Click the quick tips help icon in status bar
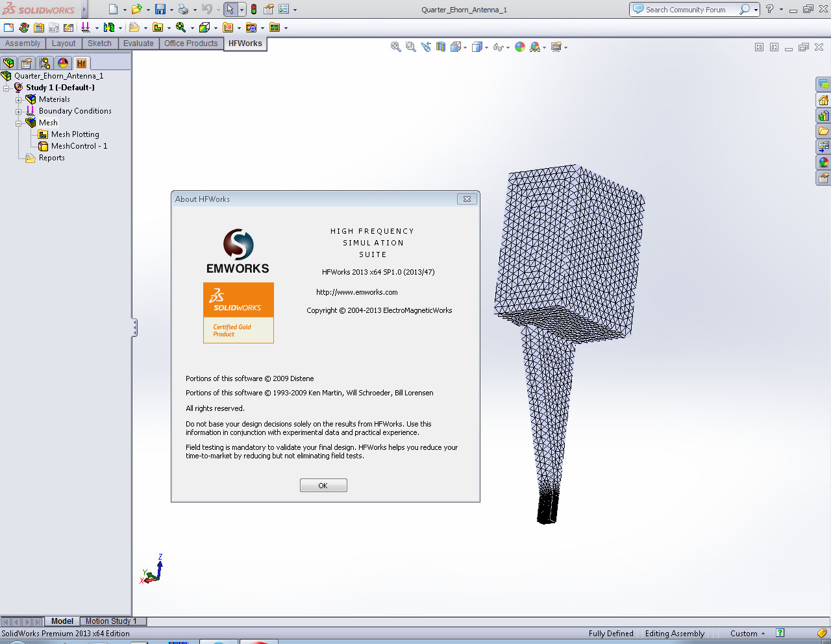Image resolution: width=831 pixels, height=644 pixels. (x=780, y=633)
